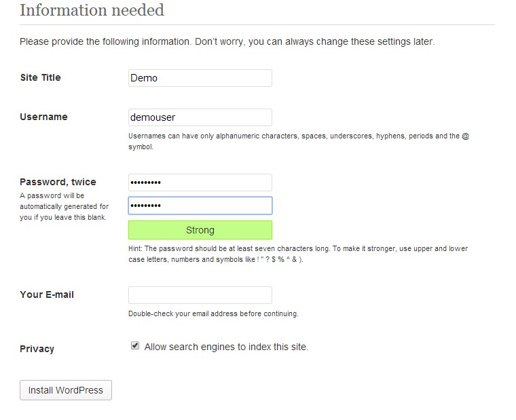Image resolution: width=516 pixels, height=420 pixels.
Task: Click the Allow search engines label text
Action: pyautogui.click(x=226, y=347)
